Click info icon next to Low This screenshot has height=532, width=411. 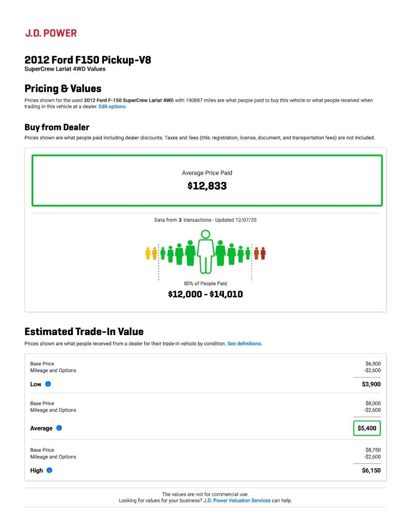click(48, 384)
